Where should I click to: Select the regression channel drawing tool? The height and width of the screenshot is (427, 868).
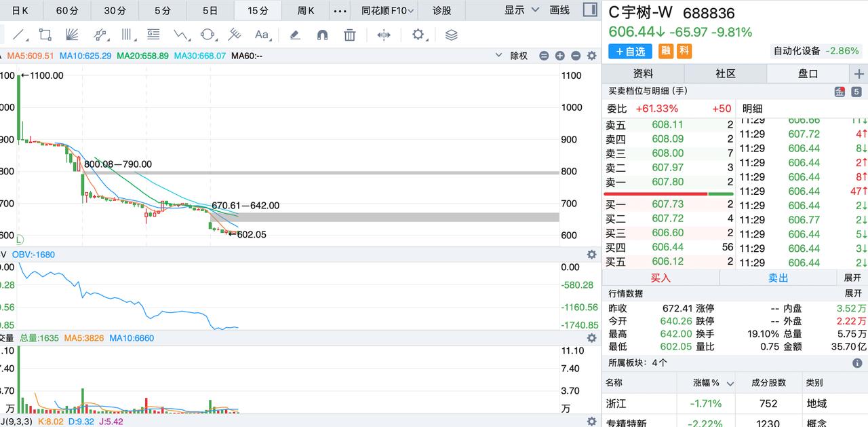pos(100,35)
